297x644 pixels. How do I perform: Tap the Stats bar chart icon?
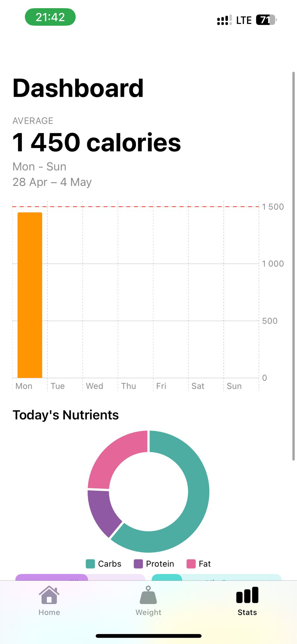247,595
